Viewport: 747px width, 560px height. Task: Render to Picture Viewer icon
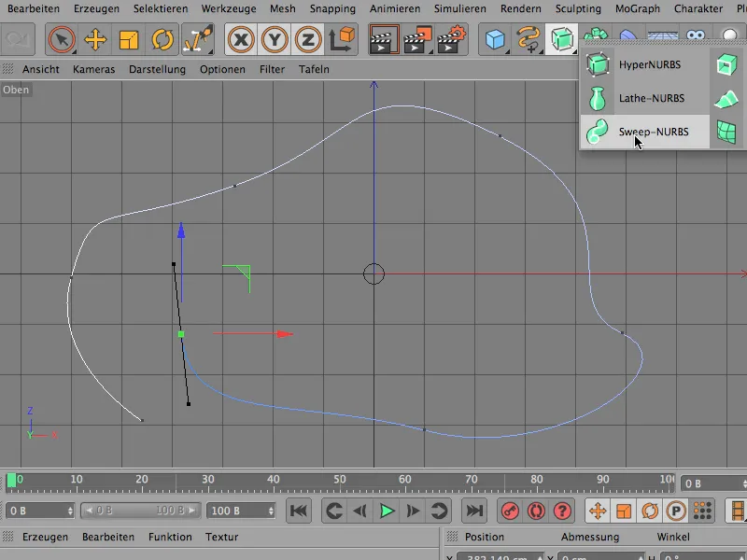click(417, 39)
